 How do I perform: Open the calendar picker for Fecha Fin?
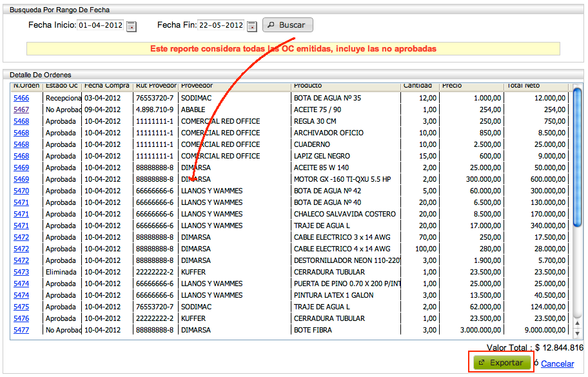[x=251, y=25]
